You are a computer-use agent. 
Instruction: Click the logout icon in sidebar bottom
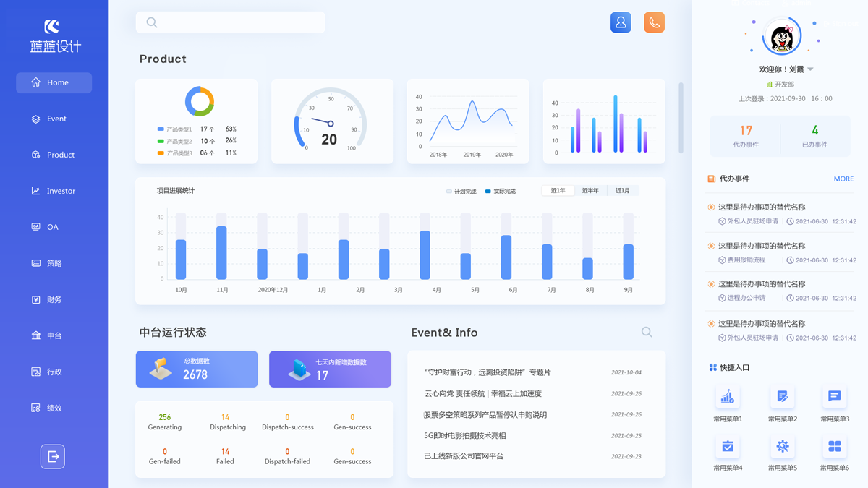(x=53, y=456)
